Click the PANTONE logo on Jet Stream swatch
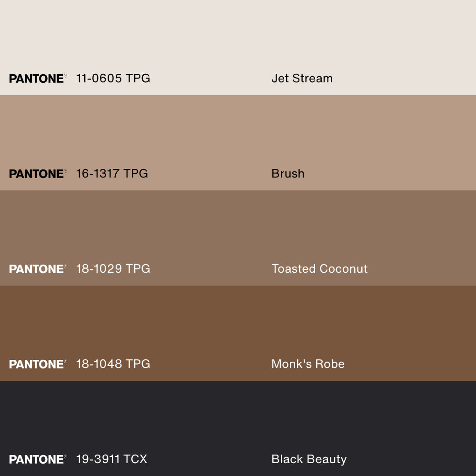476x476 pixels. (38, 79)
